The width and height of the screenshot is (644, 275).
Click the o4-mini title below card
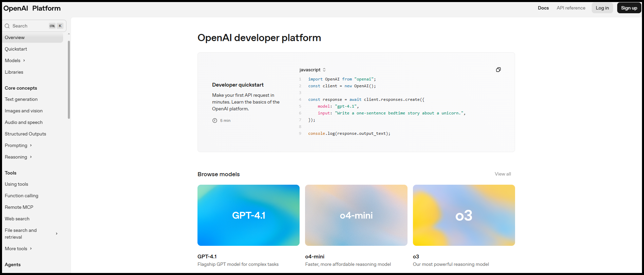click(315, 256)
